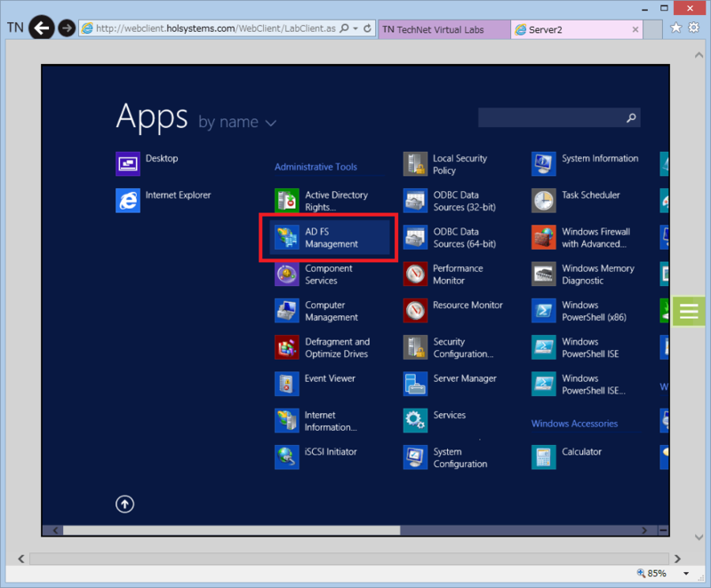Open a new browser tab

(x=652, y=29)
